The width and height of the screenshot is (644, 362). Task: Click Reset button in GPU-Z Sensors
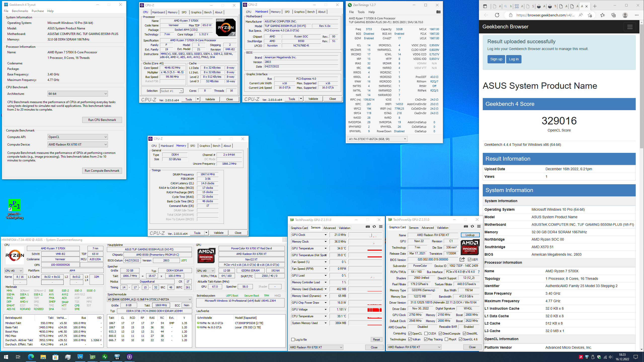tap(376, 339)
